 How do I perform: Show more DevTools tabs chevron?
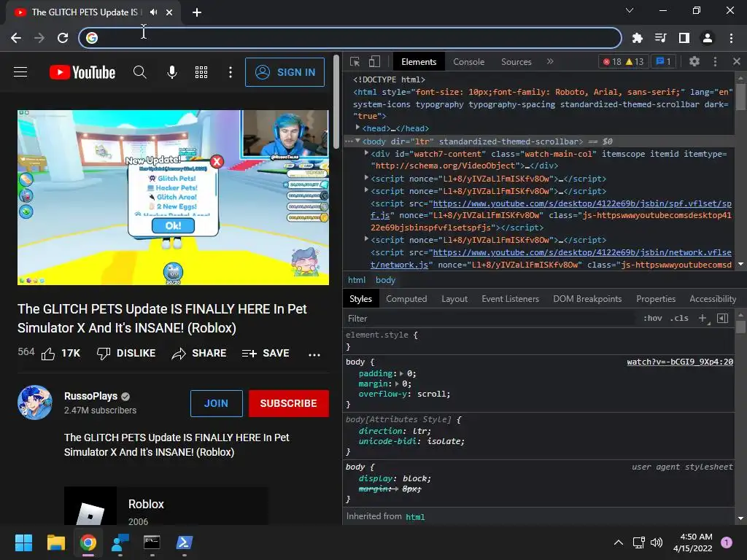click(550, 61)
